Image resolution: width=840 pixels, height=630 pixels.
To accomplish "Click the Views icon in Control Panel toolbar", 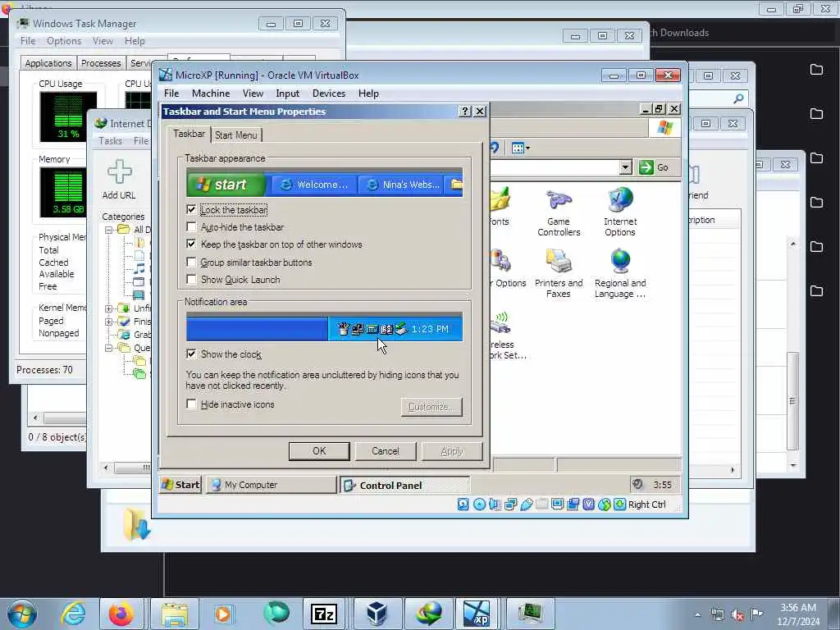I will click(519, 148).
